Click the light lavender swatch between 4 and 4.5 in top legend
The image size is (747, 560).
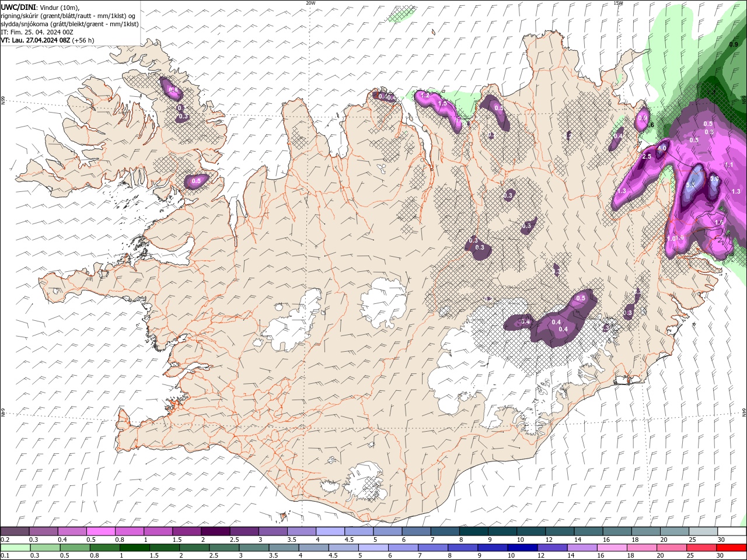(330, 531)
